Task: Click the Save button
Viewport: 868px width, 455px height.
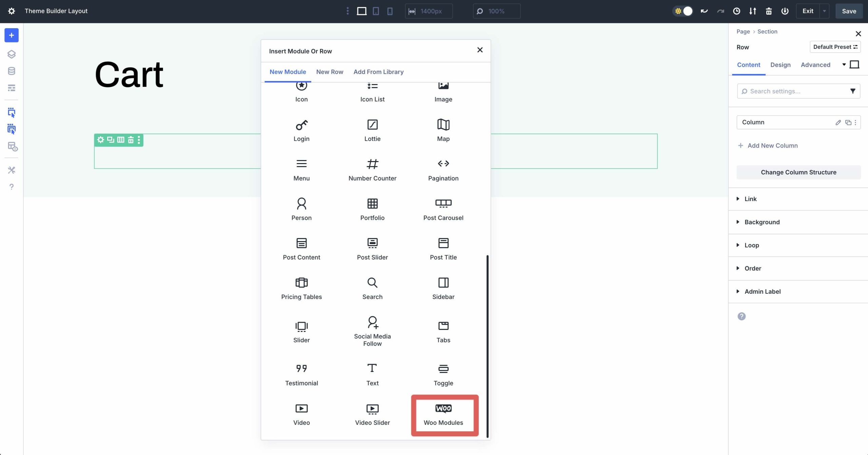Action: click(x=849, y=11)
